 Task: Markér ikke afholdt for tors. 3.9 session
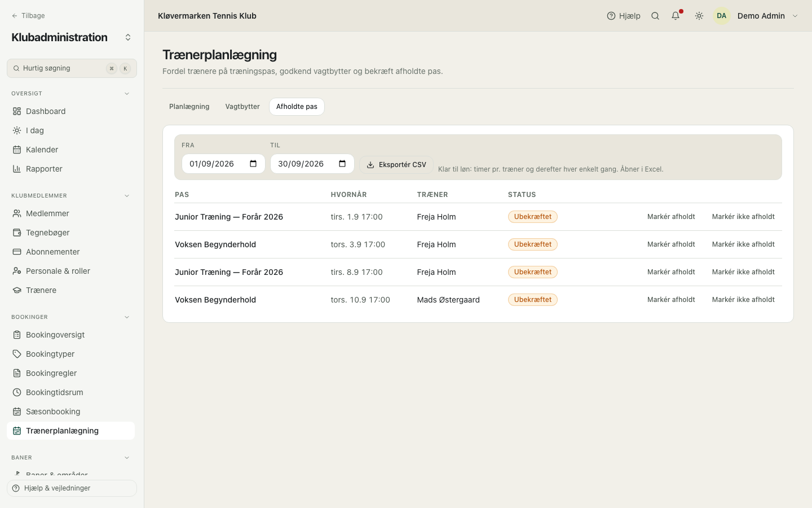(x=743, y=244)
